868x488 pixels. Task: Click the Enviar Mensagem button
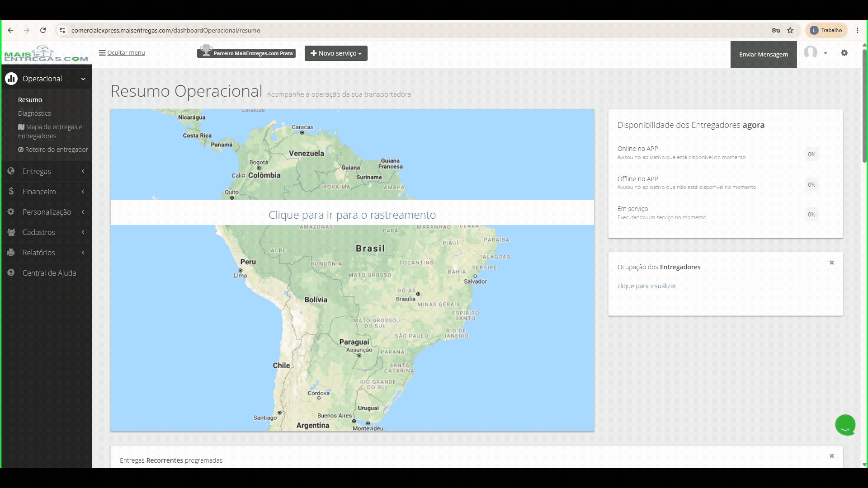tap(764, 54)
